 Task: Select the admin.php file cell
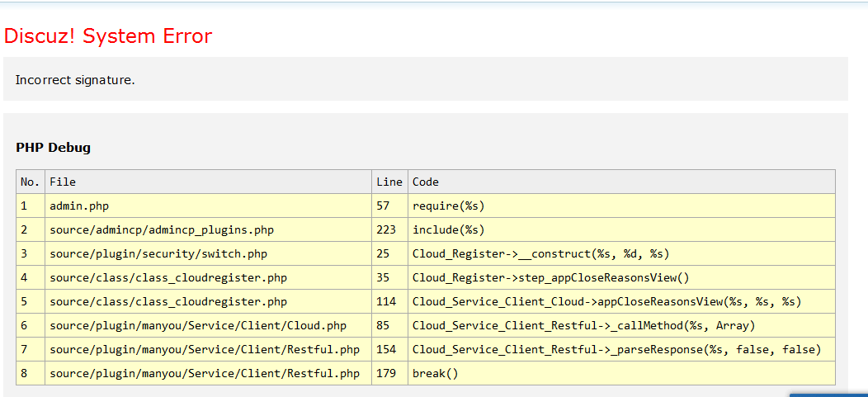point(79,206)
